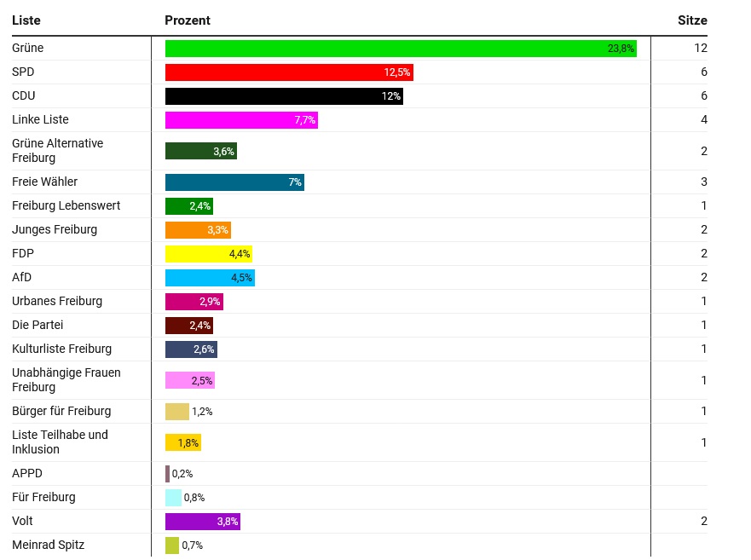Click the orange Junges Freiburg bar
Viewport: 751px width, 560px height.
(198, 230)
